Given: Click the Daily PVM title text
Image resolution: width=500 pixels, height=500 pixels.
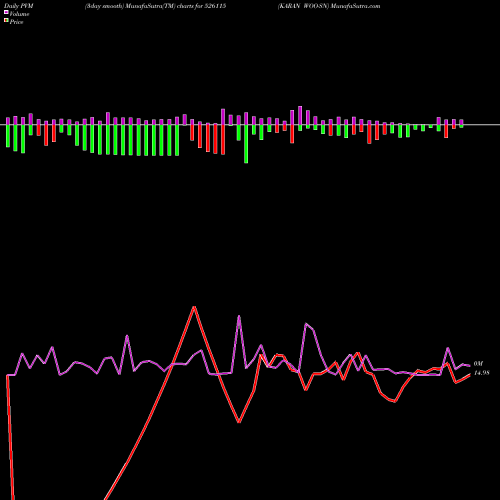Looking at the screenshot, I should click(19, 6).
